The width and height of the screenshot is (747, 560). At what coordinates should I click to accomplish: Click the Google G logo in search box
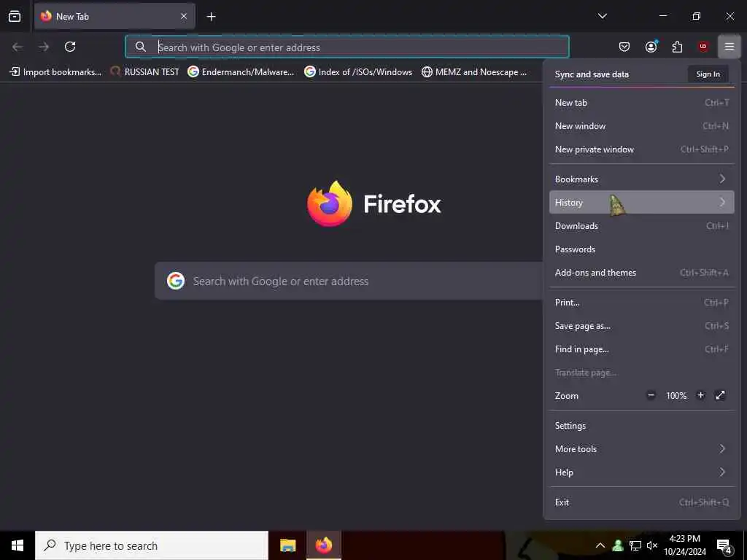click(176, 281)
